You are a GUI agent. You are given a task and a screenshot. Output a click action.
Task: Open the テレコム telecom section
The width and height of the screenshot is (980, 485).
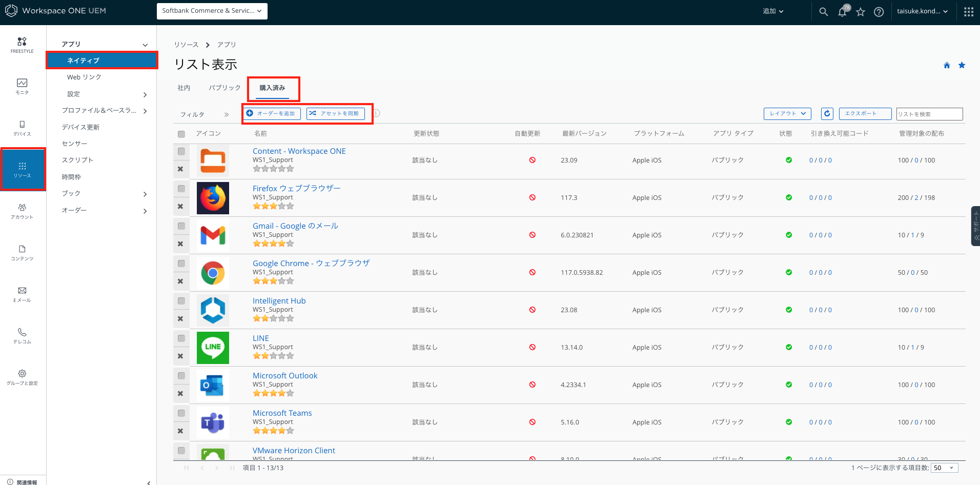pos(22,336)
